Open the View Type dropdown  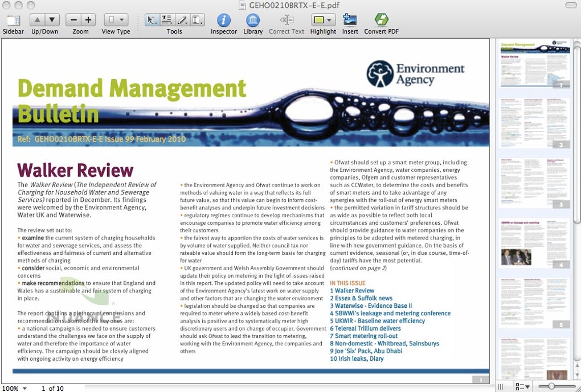click(x=116, y=20)
